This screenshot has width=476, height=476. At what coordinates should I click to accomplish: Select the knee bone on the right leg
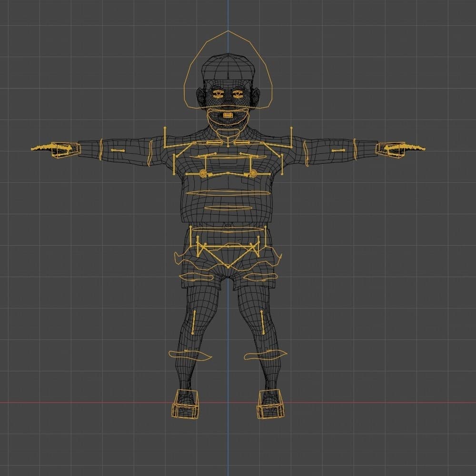pos(263,323)
